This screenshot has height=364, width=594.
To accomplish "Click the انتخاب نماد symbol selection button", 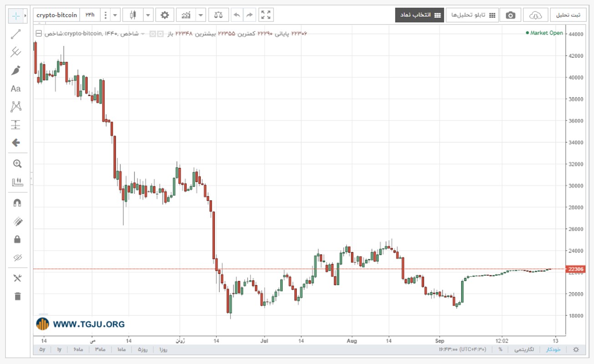I will pyautogui.click(x=419, y=15).
